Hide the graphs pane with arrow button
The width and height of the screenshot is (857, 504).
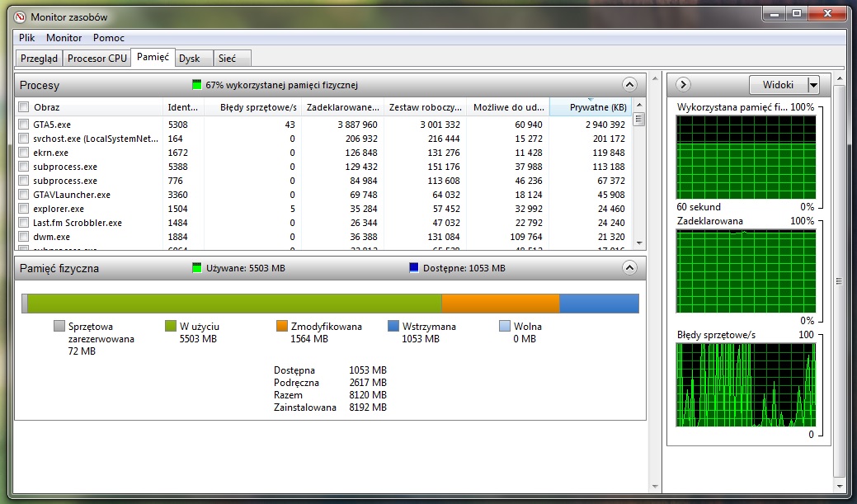[683, 85]
